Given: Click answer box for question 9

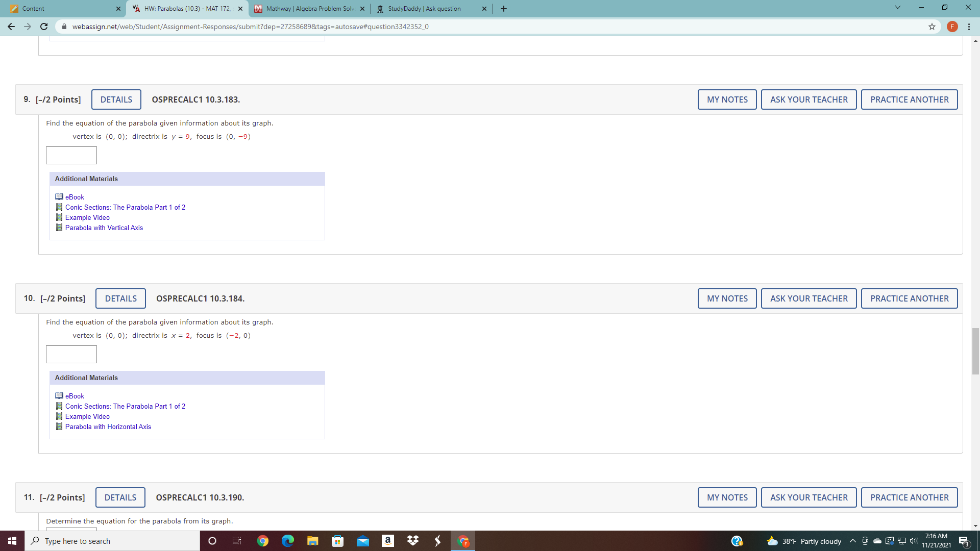Looking at the screenshot, I should coord(71,156).
